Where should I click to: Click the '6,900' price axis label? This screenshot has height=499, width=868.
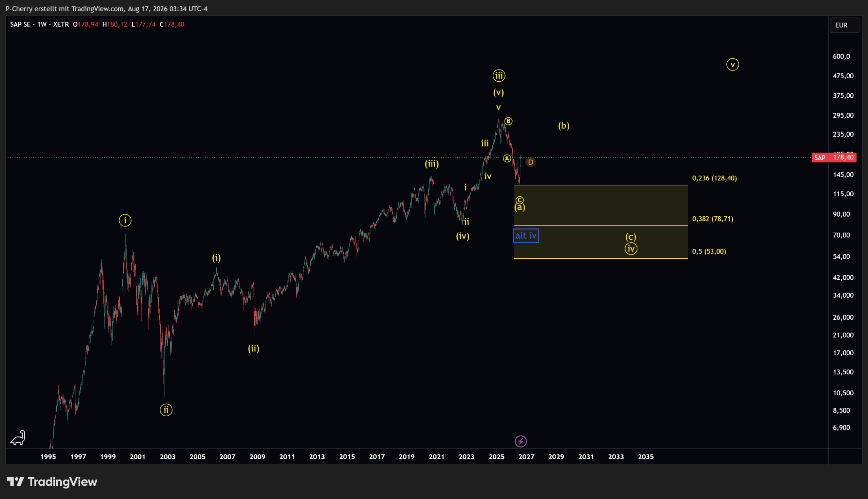(x=842, y=428)
